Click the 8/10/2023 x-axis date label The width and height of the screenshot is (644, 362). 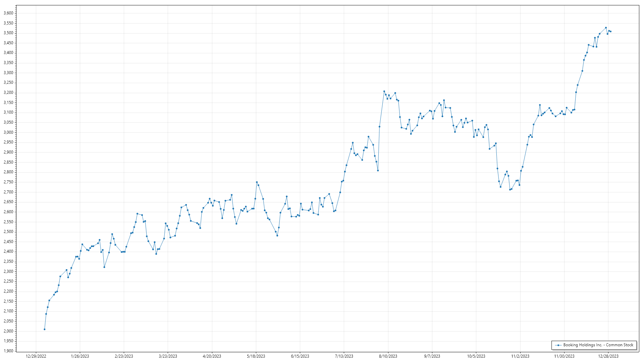[388, 356]
